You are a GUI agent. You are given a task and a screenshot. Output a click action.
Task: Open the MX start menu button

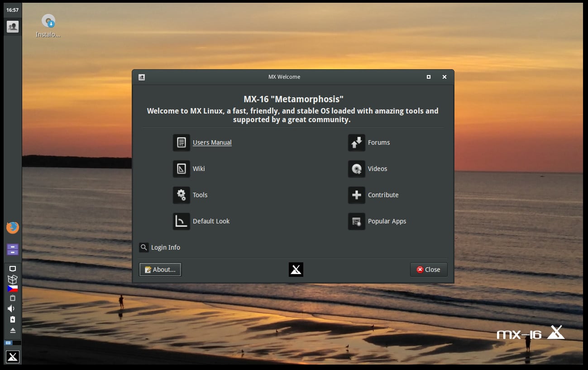pyautogui.click(x=13, y=356)
